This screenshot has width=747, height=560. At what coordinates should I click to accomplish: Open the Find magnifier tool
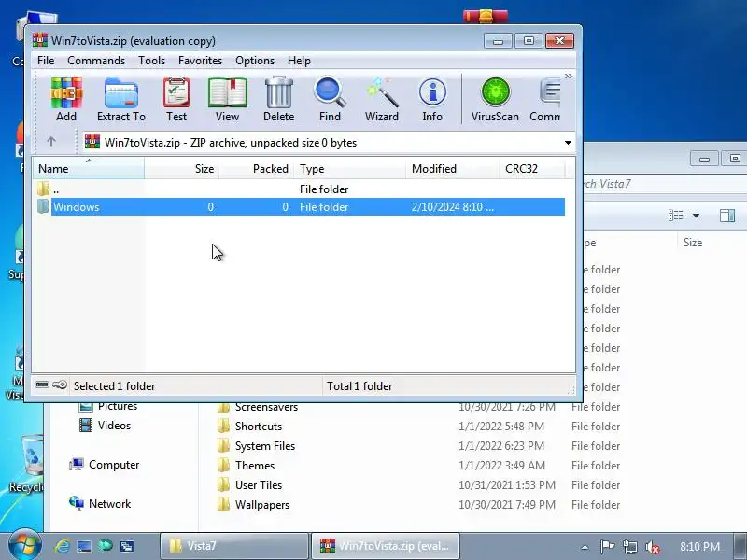[x=330, y=99]
